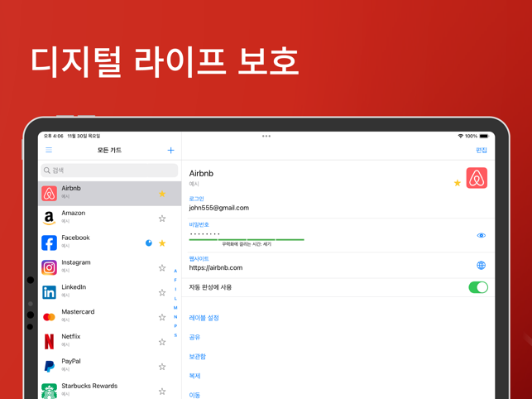Jump to letter M in index

[x=175, y=308]
